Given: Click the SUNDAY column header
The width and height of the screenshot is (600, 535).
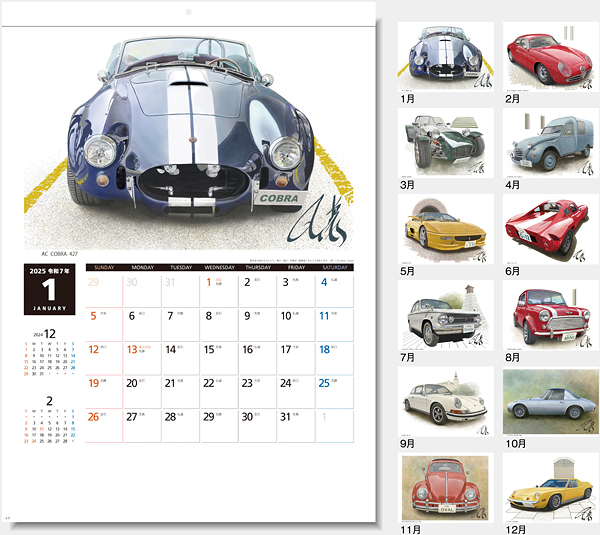Looking at the screenshot, I should point(104,268).
